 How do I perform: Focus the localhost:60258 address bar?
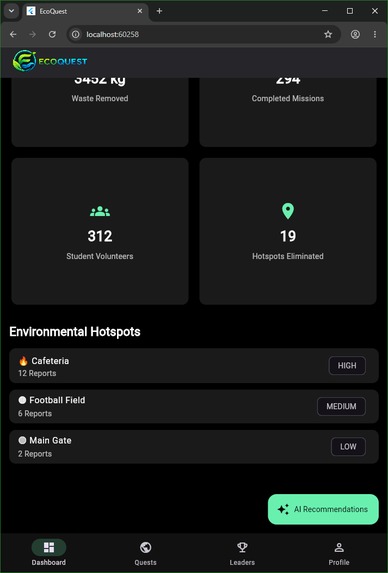(204, 34)
